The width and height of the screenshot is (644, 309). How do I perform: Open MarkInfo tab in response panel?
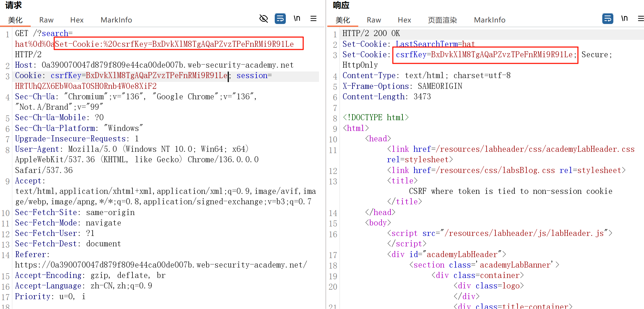pyautogui.click(x=489, y=20)
